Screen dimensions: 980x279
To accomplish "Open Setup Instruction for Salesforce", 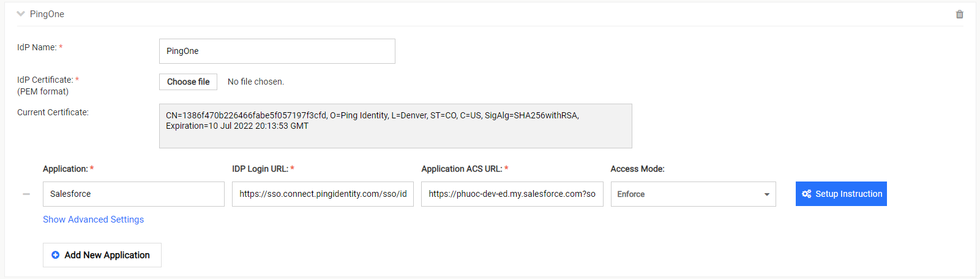I will tap(841, 194).
